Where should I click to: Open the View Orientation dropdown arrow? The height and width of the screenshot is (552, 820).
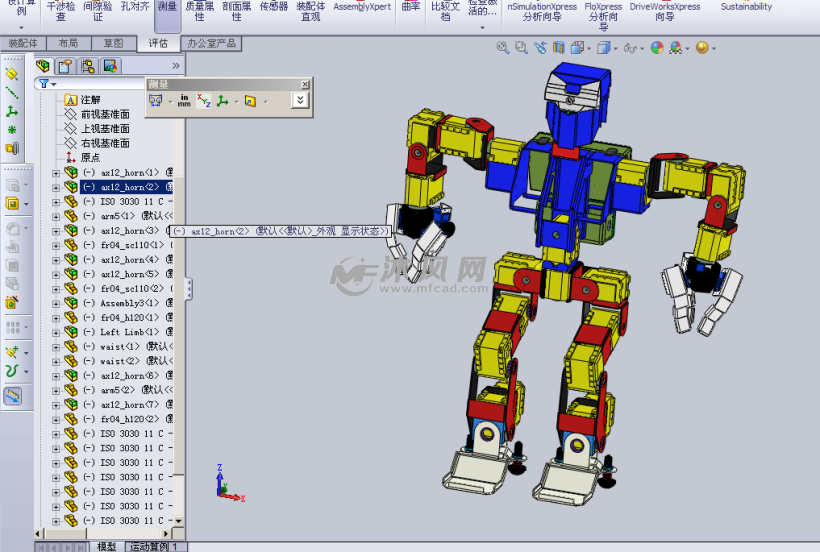point(589,49)
